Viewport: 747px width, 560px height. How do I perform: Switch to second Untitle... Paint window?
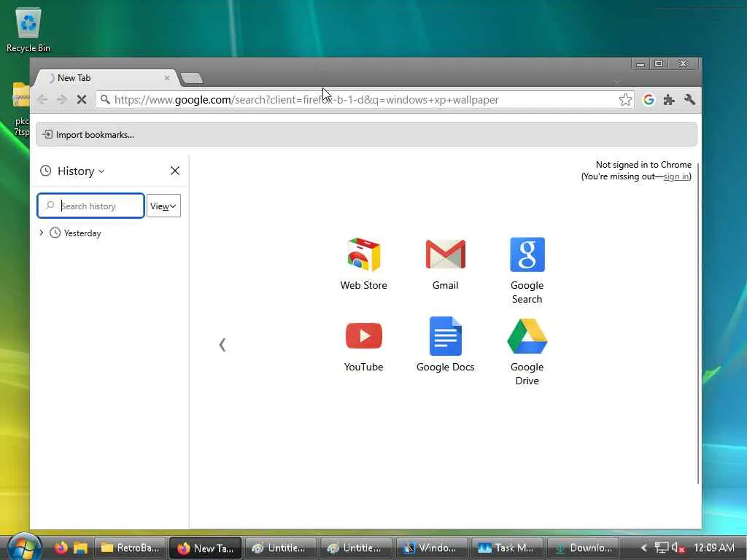point(356,548)
